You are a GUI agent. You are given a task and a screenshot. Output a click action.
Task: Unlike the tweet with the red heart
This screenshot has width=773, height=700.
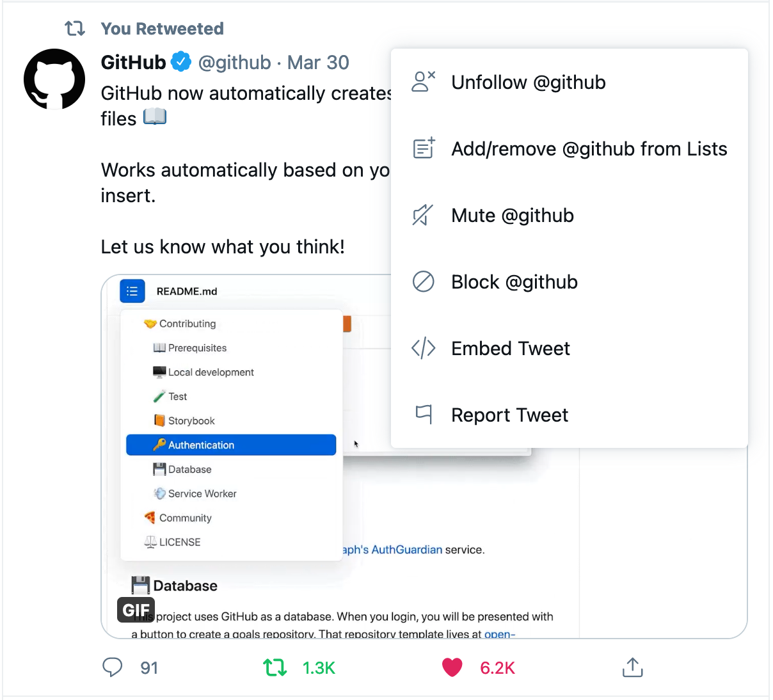tap(452, 668)
